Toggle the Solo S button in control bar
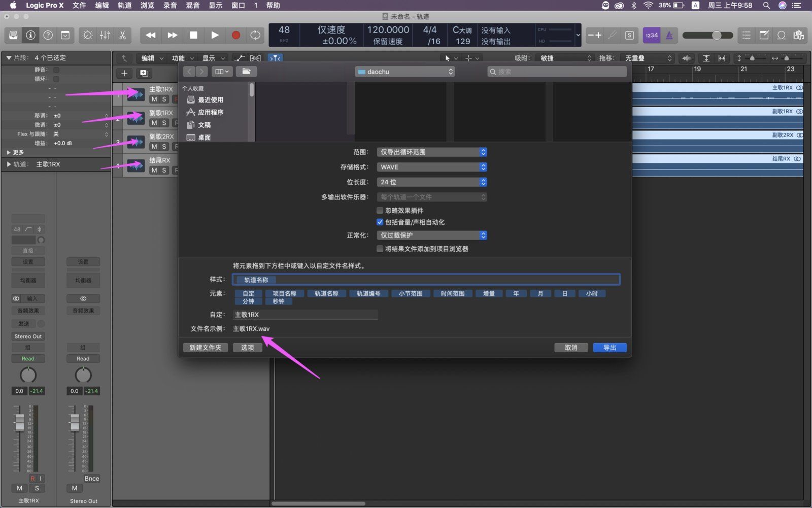This screenshot has height=508, width=812. [x=629, y=35]
